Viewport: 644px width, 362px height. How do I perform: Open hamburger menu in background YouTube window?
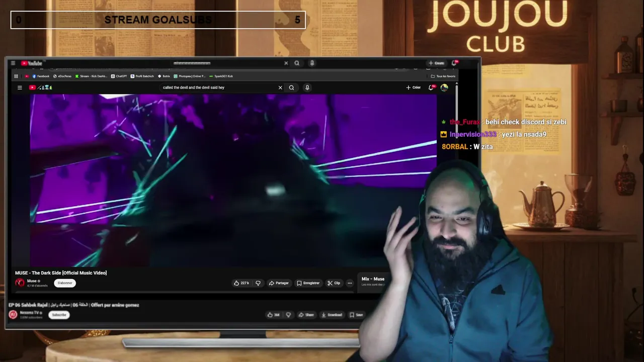13,63
